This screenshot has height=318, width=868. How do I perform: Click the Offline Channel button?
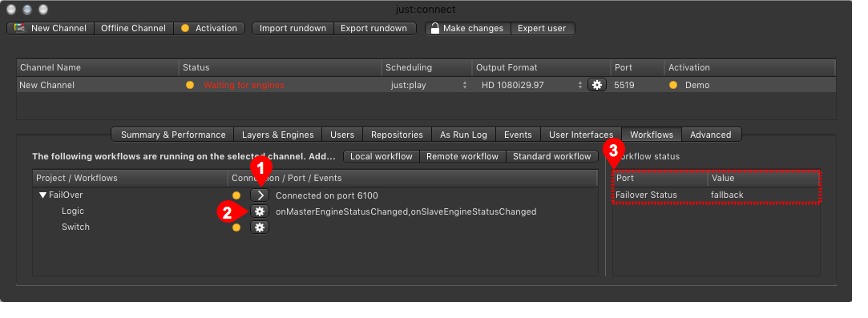click(133, 28)
